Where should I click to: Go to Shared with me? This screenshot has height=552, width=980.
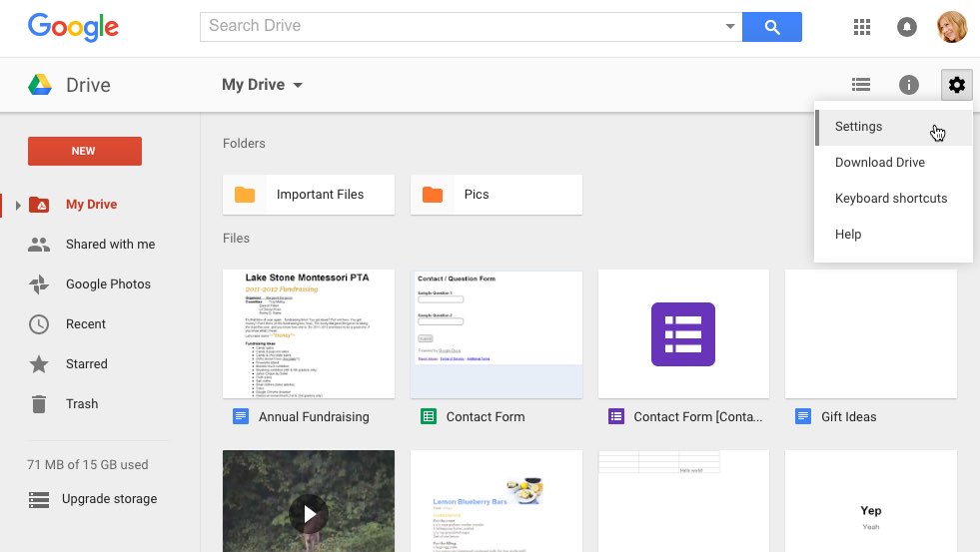[x=111, y=245]
